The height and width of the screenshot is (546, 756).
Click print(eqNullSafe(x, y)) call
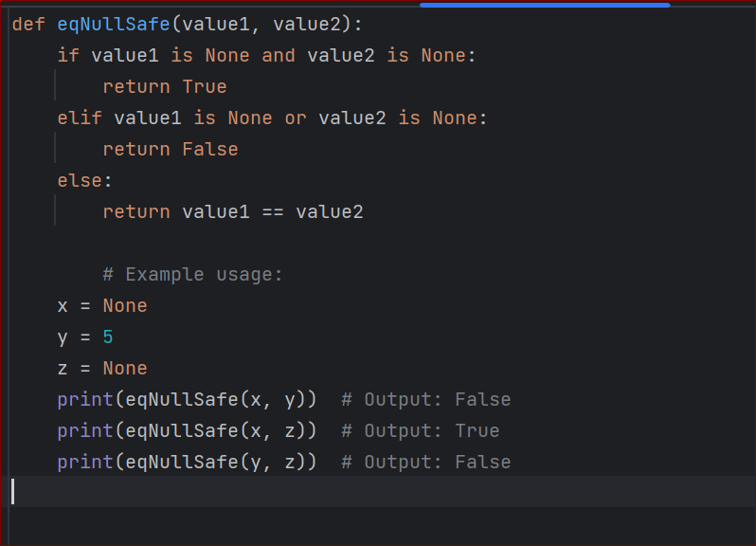click(187, 400)
